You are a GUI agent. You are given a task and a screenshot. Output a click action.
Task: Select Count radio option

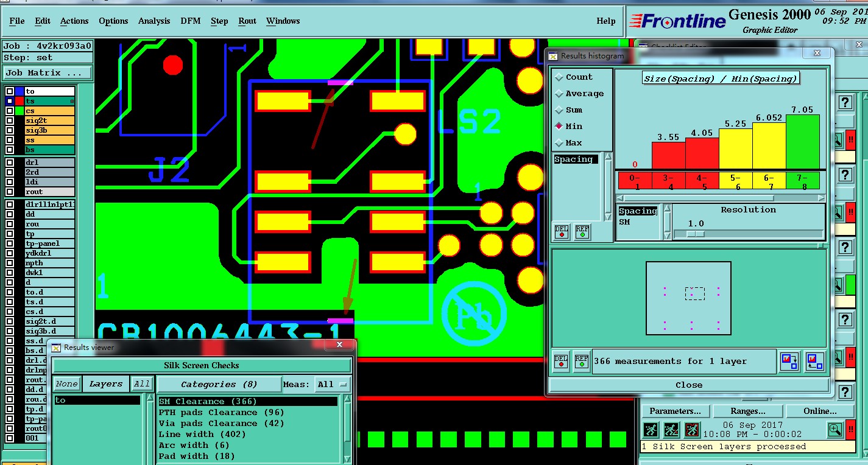[x=559, y=77]
